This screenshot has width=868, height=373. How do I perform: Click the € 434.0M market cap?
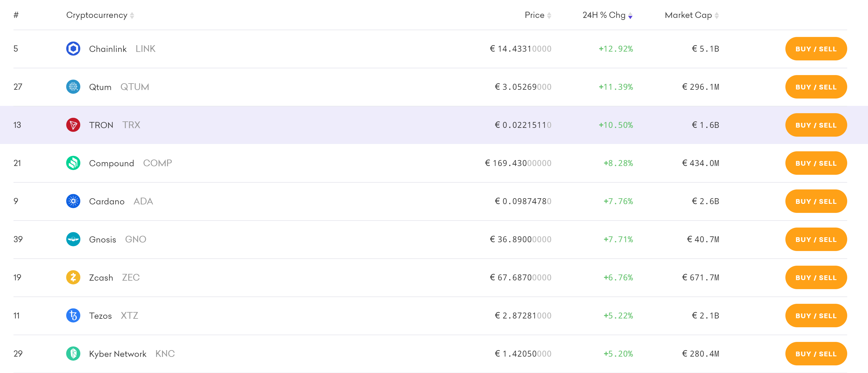click(701, 163)
